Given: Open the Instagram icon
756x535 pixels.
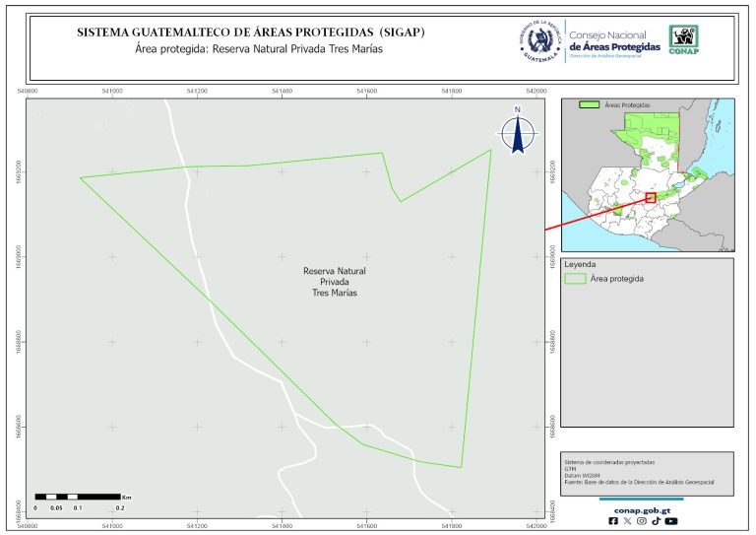Looking at the screenshot, I should (642, 522).
